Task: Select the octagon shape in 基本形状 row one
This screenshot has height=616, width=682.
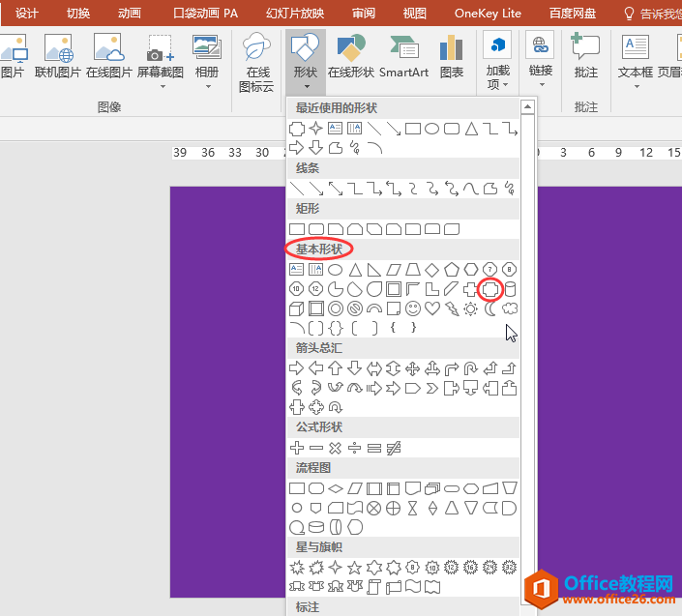Action: click(x=510, y=270)
